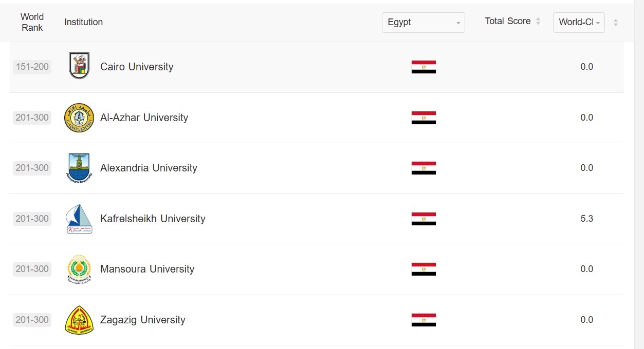
Task: Open the Al-Azhar University link
Action: 144,118
